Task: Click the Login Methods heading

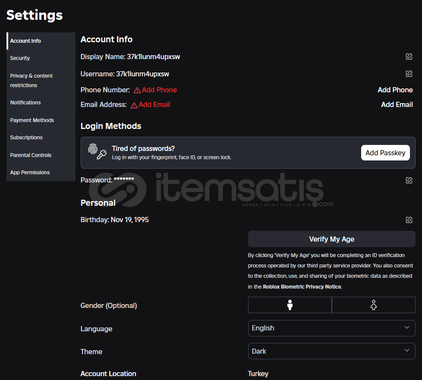Action: tap(111, 126)
